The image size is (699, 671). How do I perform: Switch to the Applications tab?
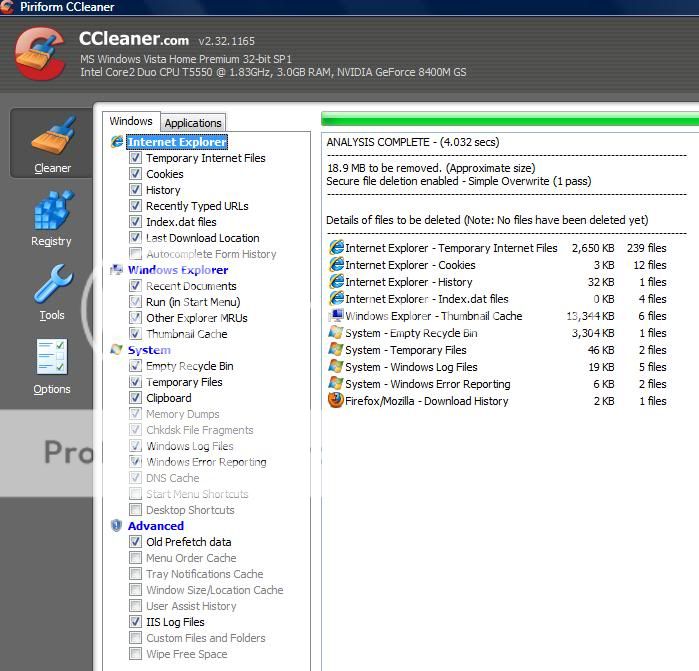193,123
